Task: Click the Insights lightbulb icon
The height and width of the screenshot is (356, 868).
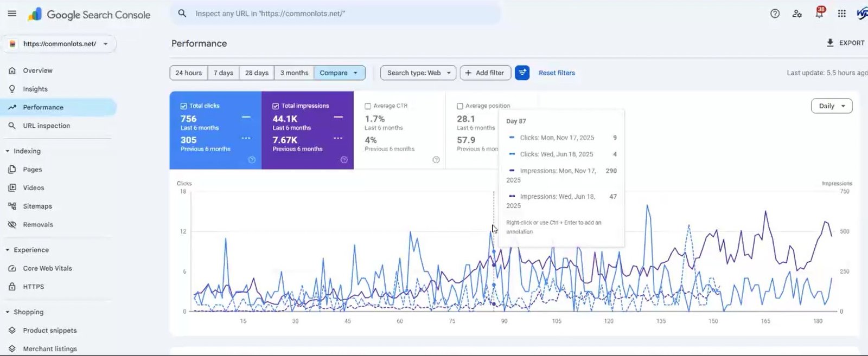Action: coord(12,89)
